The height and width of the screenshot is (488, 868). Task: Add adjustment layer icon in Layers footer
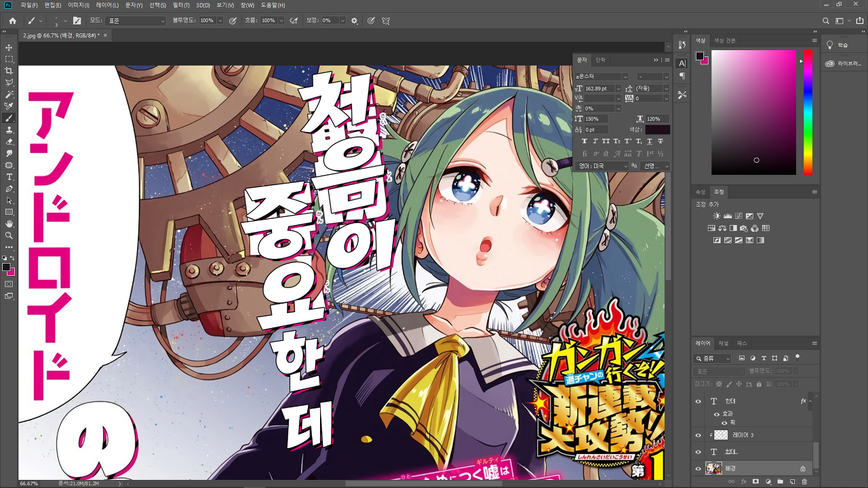[x=768, y=481]
